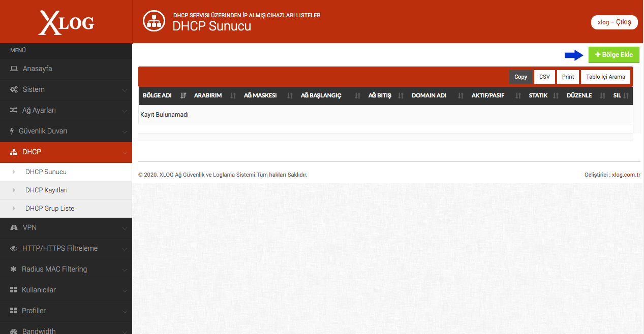644x334 pixels.
Task: Copy the table with Copy button
Action: (520, 77)
